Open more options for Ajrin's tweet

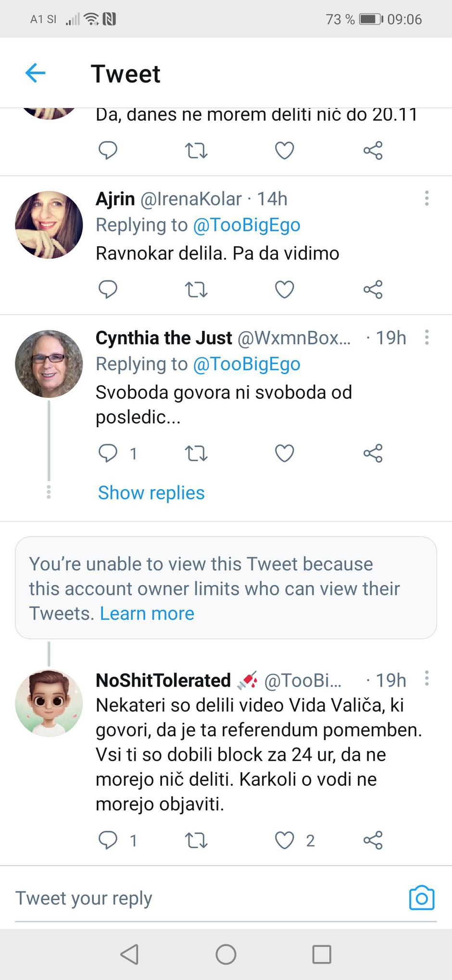coord(427,198)
